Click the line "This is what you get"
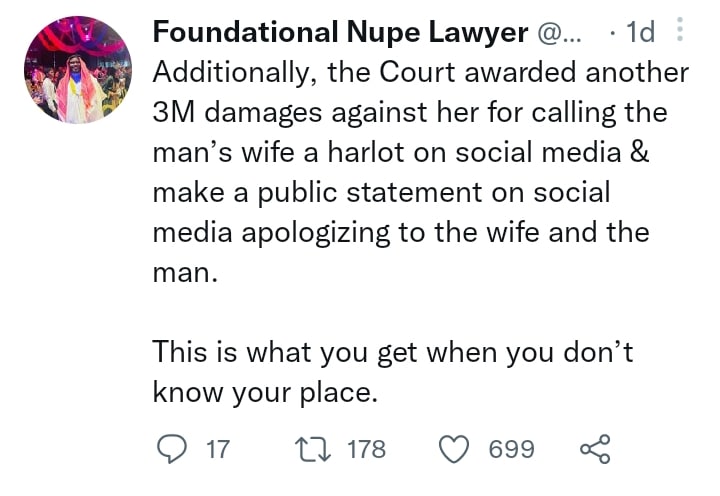 [392, 351]
